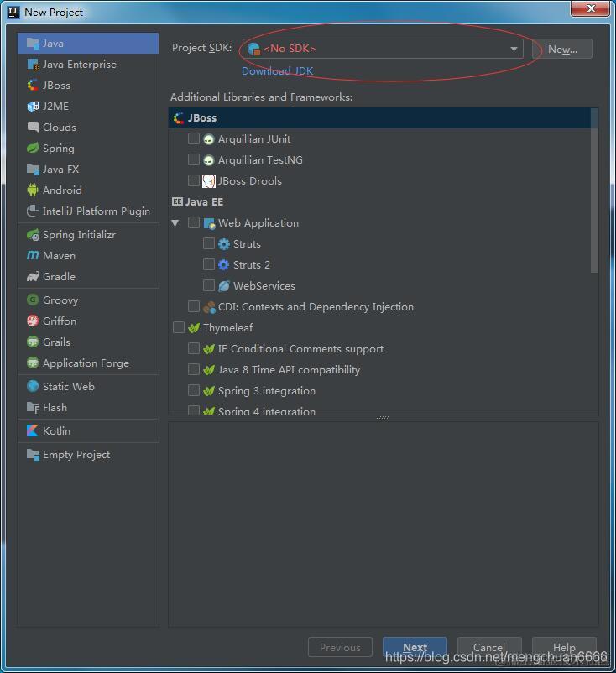Choose the JBoss icon in the sidebar
This screenshot has width=616, height=673.
click(x=33, y=85)
